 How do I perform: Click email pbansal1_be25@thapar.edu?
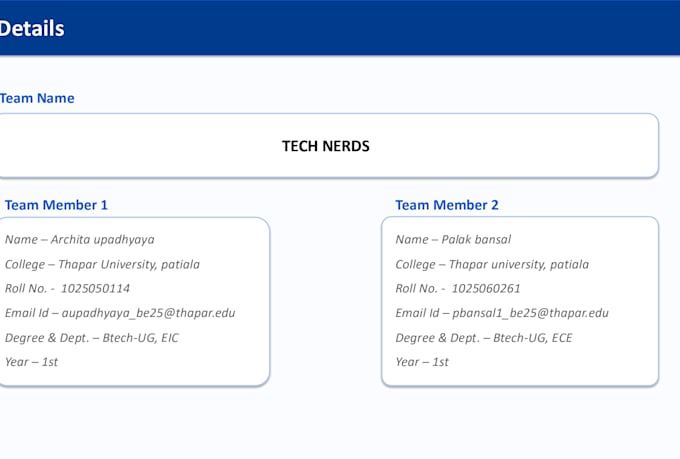point(530,313)
